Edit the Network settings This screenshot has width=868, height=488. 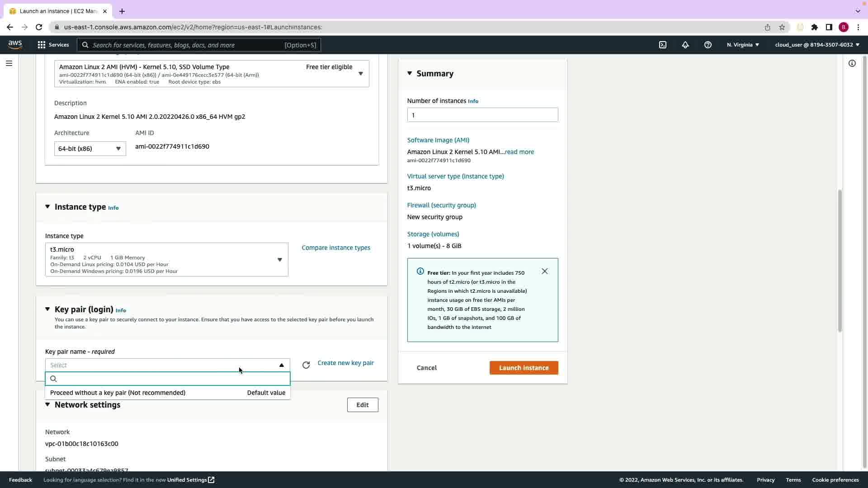tap(362, 405)
